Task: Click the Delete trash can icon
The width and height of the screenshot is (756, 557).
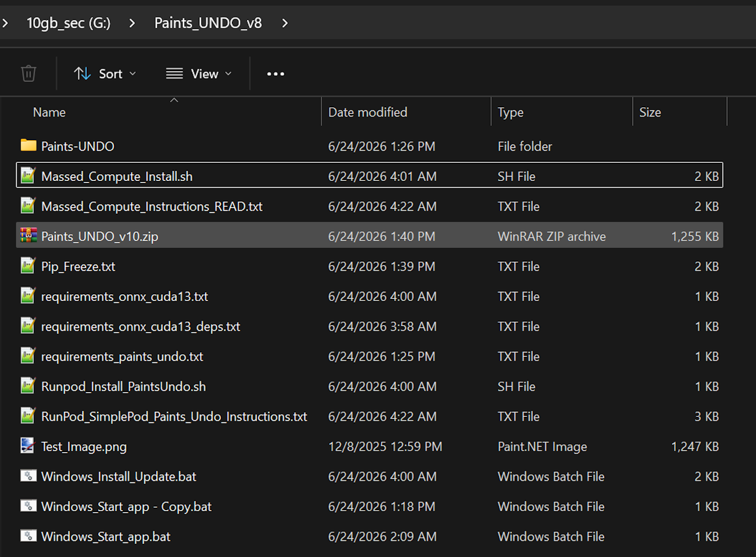Action: [29, 74]
